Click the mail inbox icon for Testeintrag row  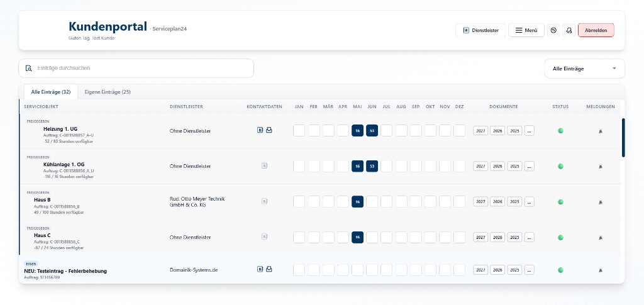coord(269,269)
